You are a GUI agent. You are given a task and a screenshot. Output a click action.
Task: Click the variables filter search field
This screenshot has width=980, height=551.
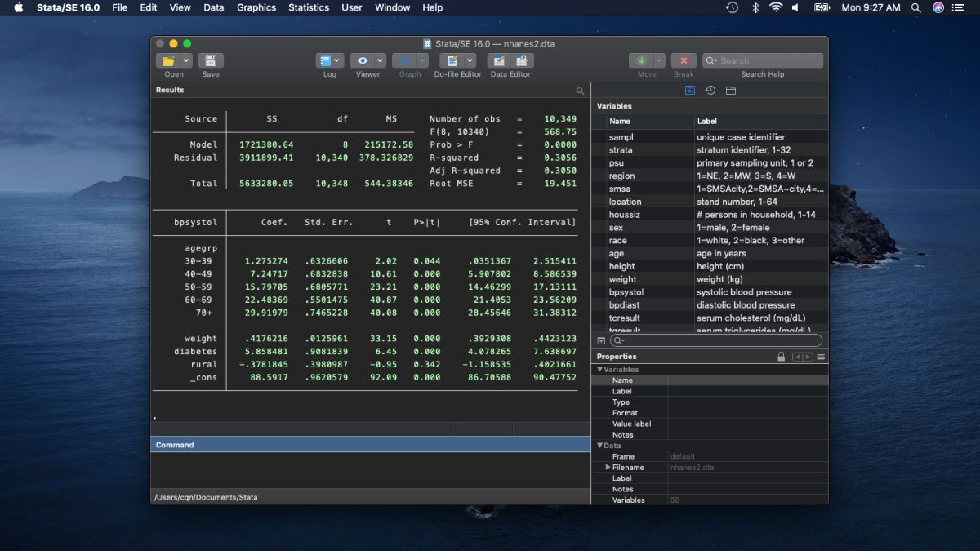pyautogui.click(x=716, y=340)
